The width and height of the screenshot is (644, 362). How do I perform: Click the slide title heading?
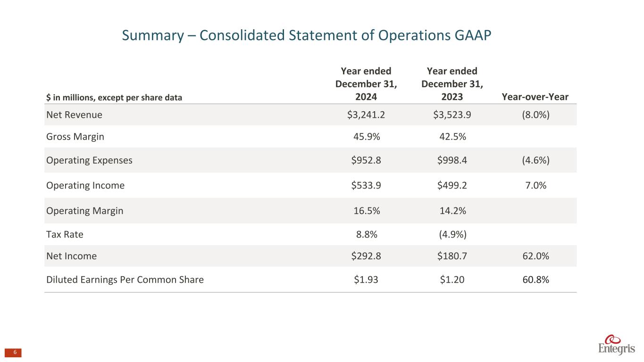pyautogui.click(x=307, y=36)
